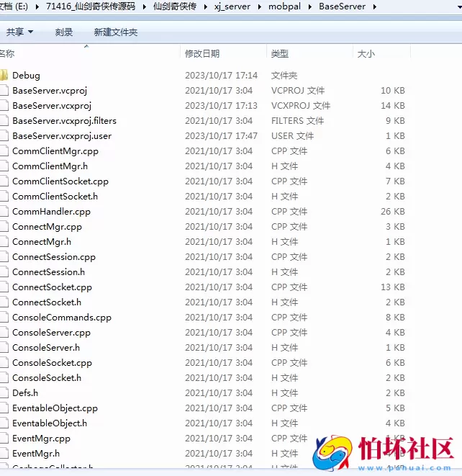Expand arrow after xj_server breadcrumb
The width and height of the screenshot is (462, 476).
[260, 6]
